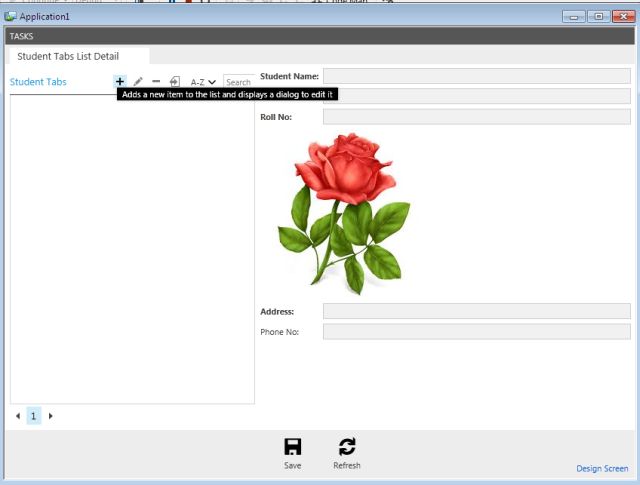640x485 pixels.
Task: Reload data with the Refresh button
Action: tap(347, 453)
